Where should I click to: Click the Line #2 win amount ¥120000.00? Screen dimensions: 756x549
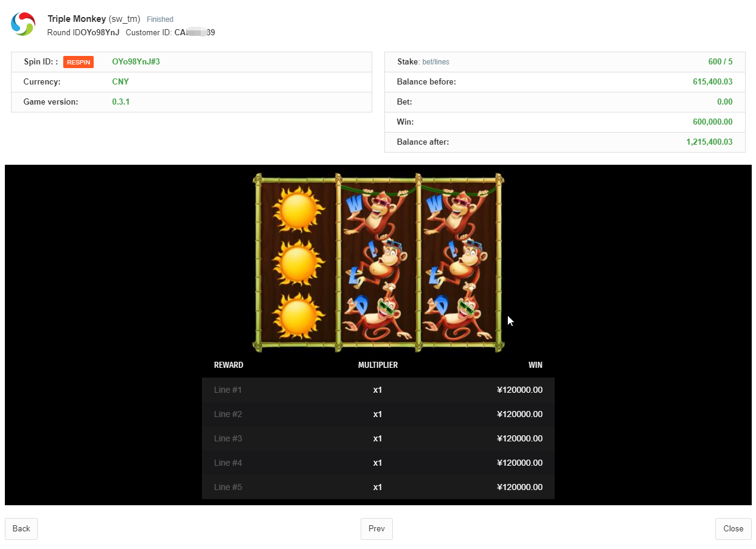pyautogui.click(x=519, y=414)
